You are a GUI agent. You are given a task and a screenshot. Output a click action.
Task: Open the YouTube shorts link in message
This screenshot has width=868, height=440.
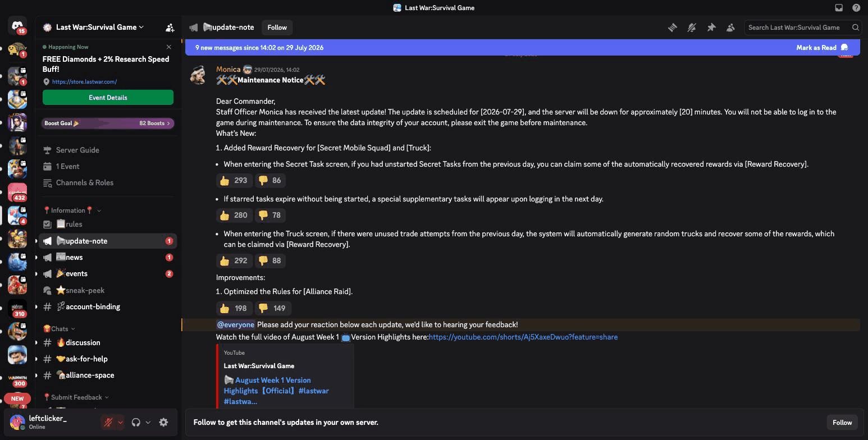523,337
